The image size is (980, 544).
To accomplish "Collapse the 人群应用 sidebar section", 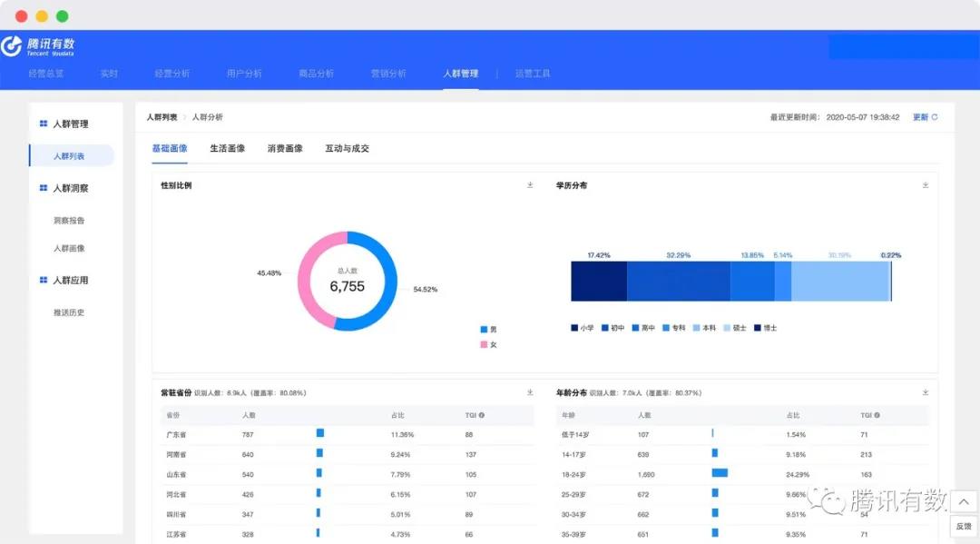I will pyautogui.click(x=70, y=280).
